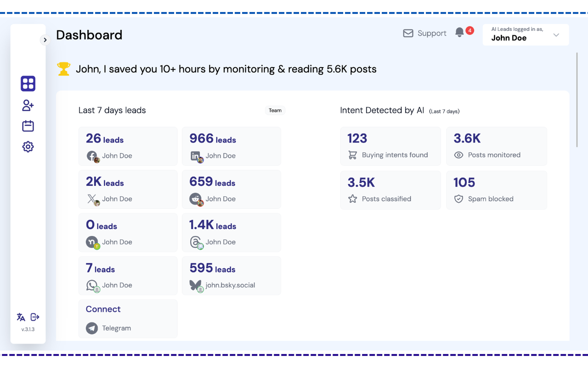The width and height of the screenshot is (588, 368).
Task: Click Bluesky butterfly icon on 595 leads card
Action: (x=195, y=285)
